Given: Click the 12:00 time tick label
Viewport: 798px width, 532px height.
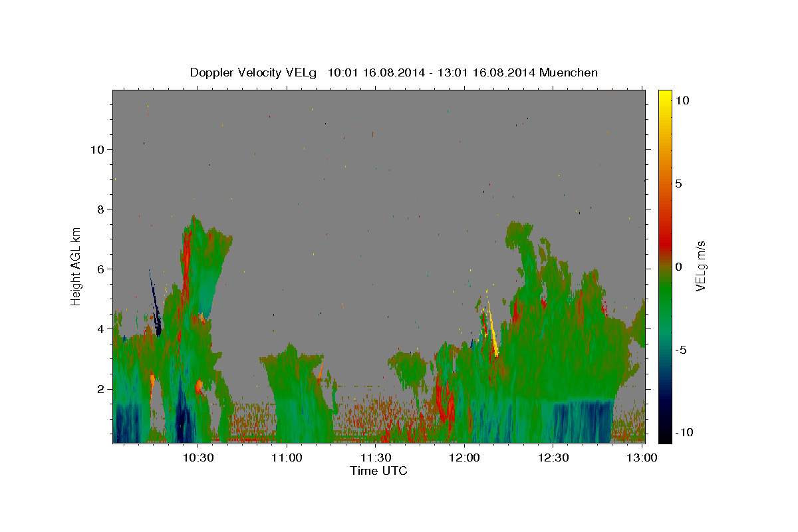Looking at the screenshot, I should 464,458.
